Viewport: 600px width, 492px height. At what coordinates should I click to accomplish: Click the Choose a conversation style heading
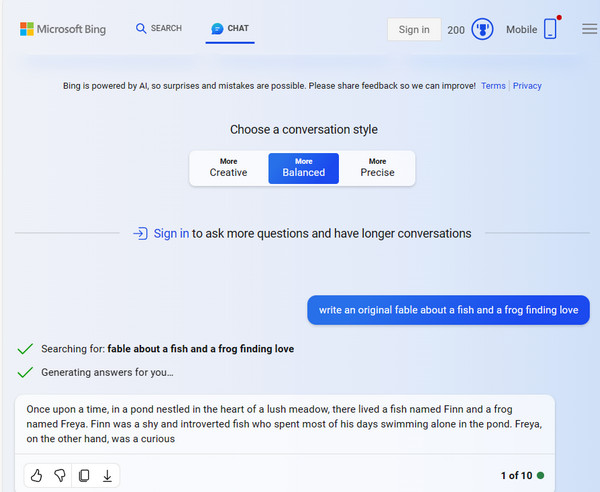(304, 129)
